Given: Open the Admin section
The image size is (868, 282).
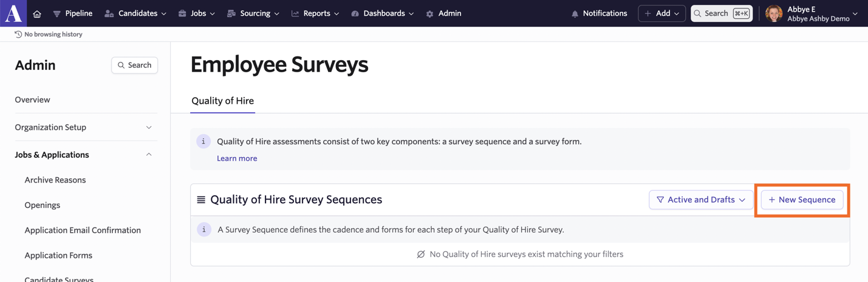Looking at the screenshot, I should click(443, 13).
